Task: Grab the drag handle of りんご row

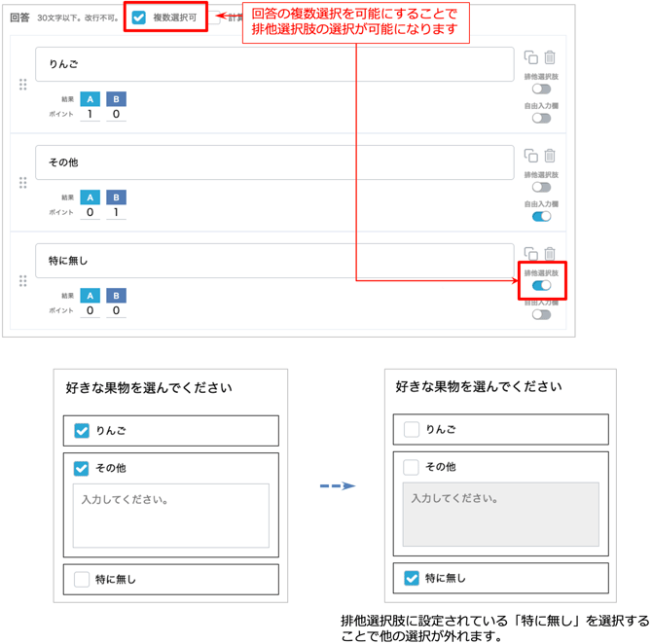Action: coord(23,85)
